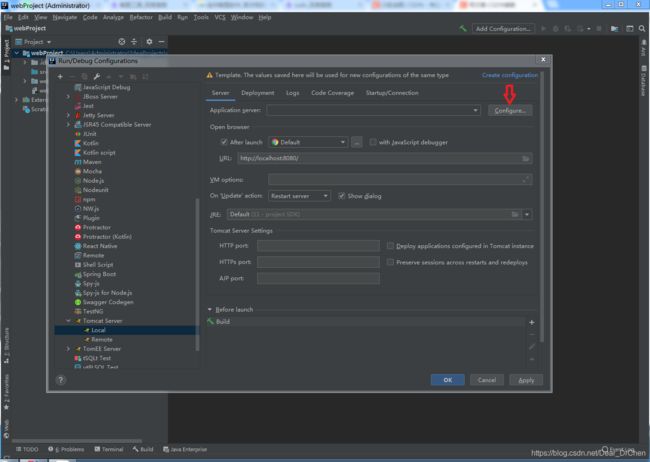Toggle After launch checkbox
This screenshot has width=650, height=462.
pos(224,142)
